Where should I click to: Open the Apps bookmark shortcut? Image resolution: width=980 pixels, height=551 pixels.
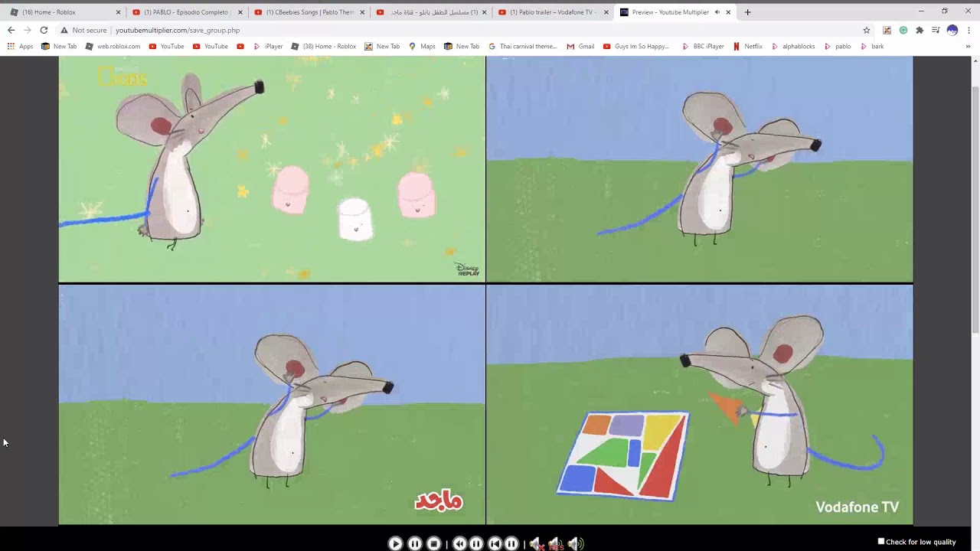point(20,47)
